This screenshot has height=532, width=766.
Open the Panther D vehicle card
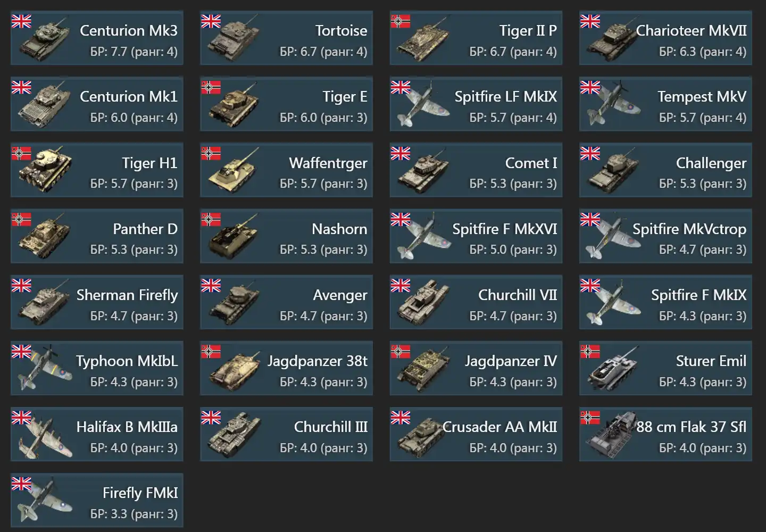pos(97,236)
